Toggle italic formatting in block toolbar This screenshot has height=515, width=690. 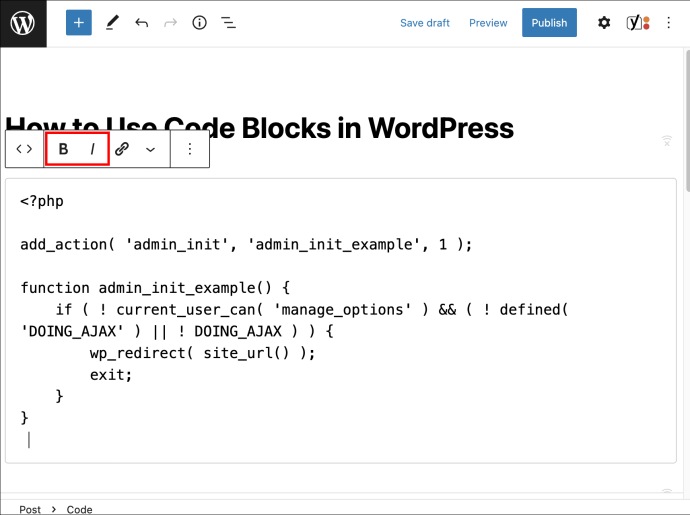pyautogui.click(x=92, y=149)
